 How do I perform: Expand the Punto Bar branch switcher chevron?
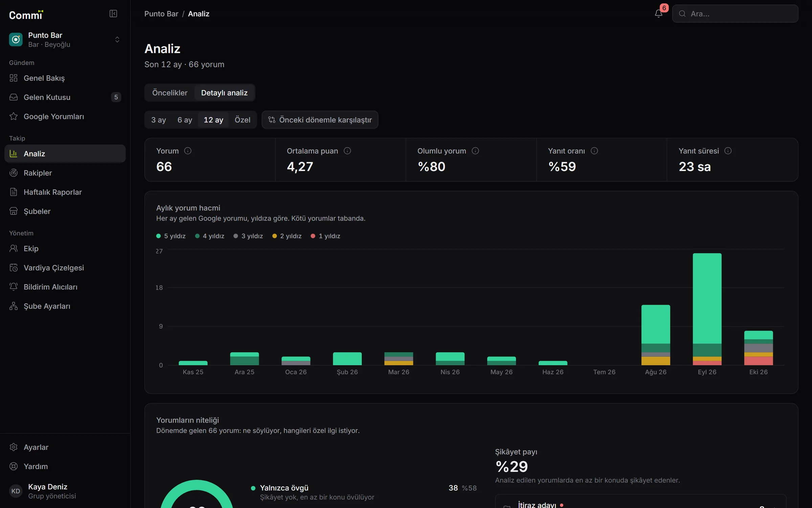[117, 40]
